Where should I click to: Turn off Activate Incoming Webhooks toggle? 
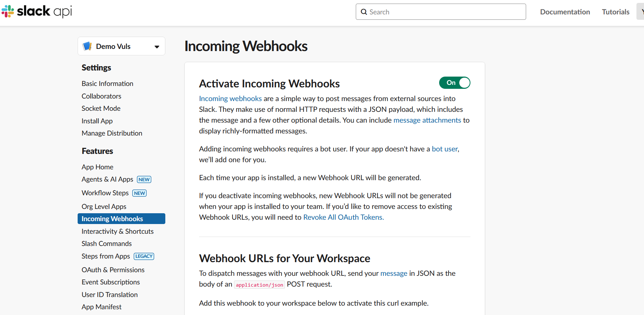(455, 83)
